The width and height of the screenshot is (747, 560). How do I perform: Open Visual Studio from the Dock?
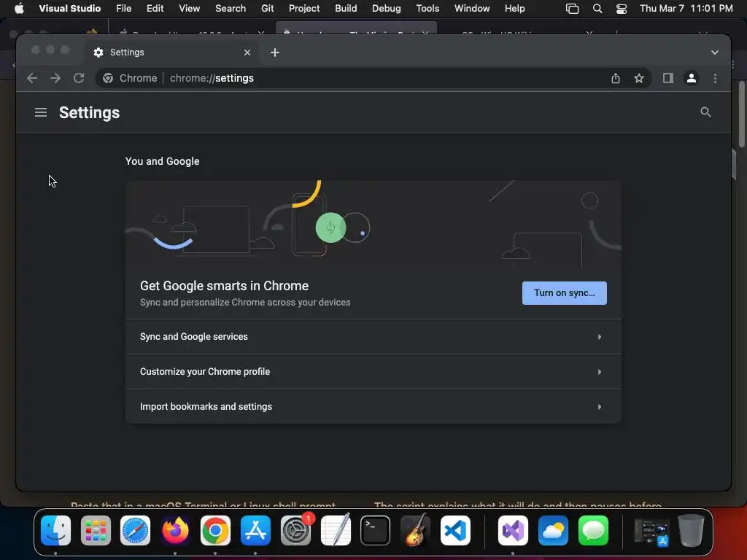(513, 530)
